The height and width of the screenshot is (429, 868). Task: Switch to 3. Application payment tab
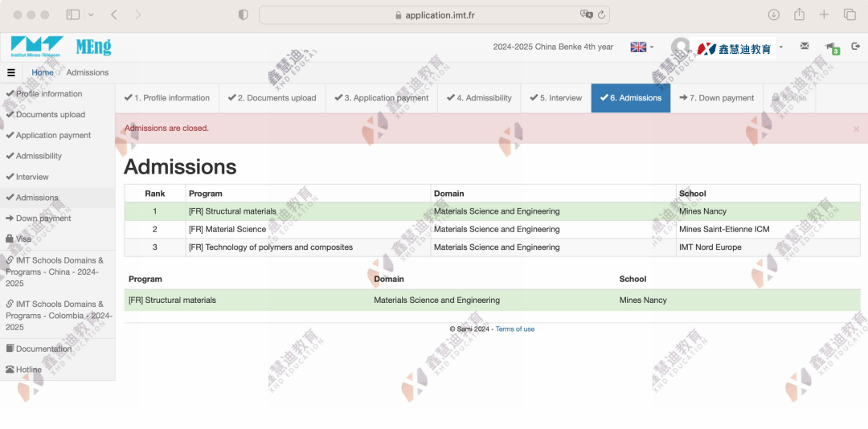pyautogui.click(x=382, y=98)
